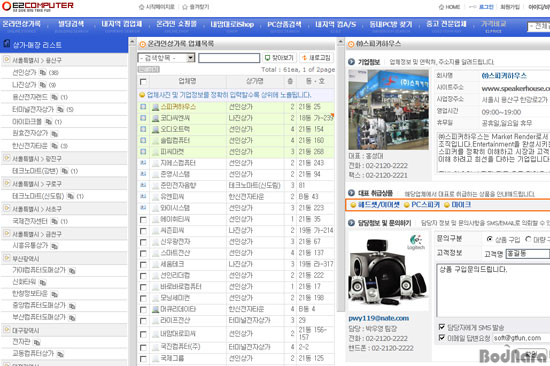Click the copy icon beside 선인상가
550x366 pixels.
coord(43,73)
